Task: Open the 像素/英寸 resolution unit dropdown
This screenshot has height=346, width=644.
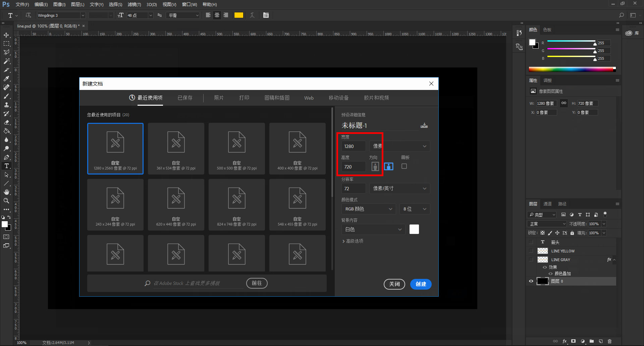Action: tap(399, 189)
